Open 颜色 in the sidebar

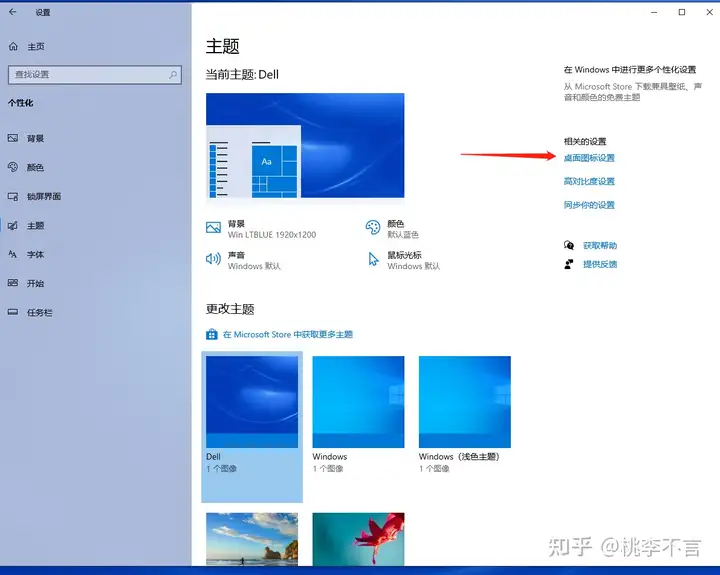coord(35,168)
